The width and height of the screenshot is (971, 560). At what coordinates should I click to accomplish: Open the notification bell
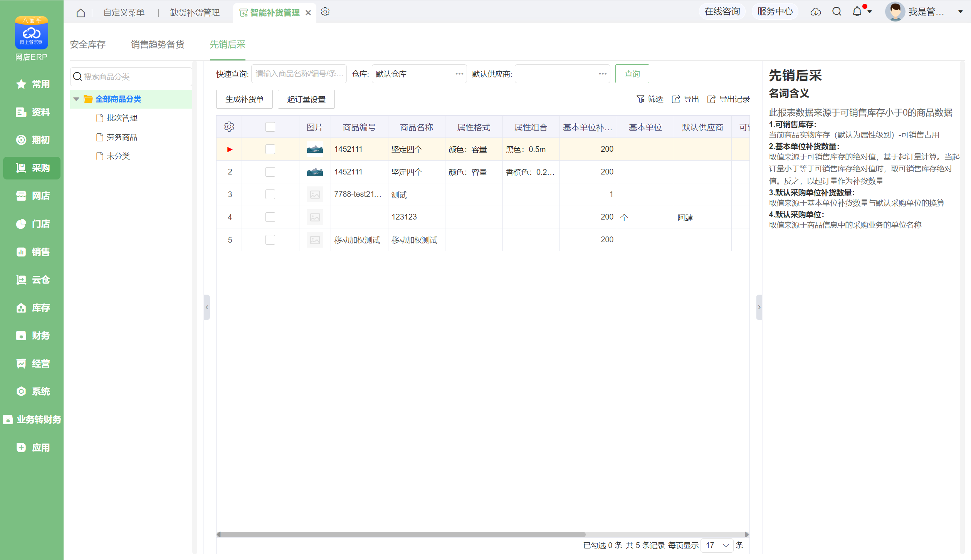[x=857, y=12]
